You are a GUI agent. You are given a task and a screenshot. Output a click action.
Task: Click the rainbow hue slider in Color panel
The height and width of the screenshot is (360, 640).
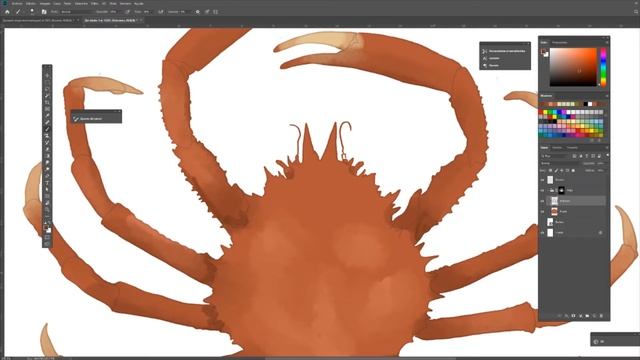[603, 67]
